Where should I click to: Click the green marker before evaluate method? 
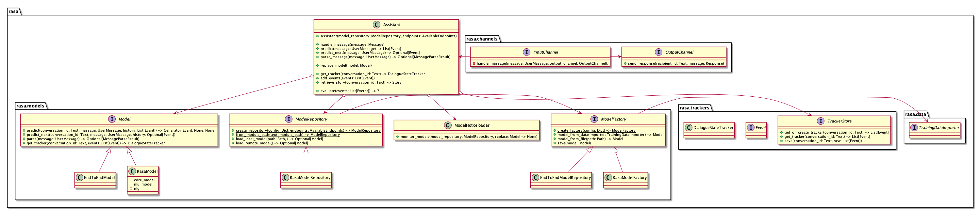[x=317, y=91]
